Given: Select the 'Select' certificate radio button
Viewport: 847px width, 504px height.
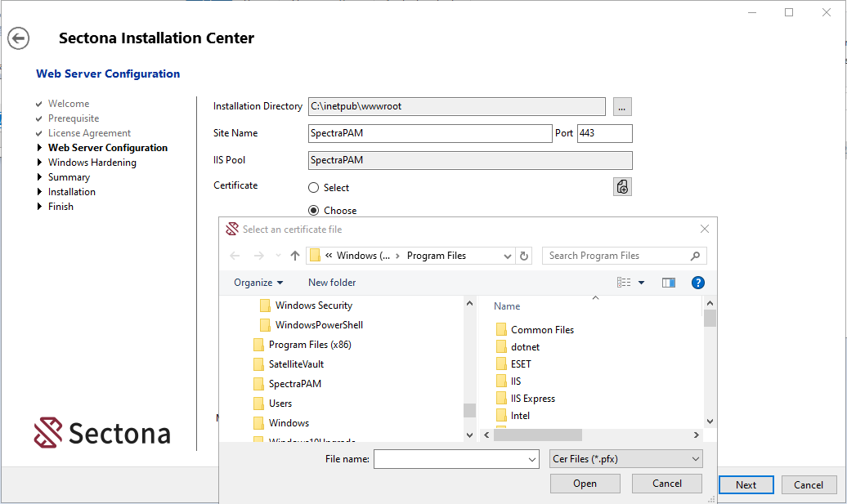Looking at the screenshot, I should coord(314,188).
